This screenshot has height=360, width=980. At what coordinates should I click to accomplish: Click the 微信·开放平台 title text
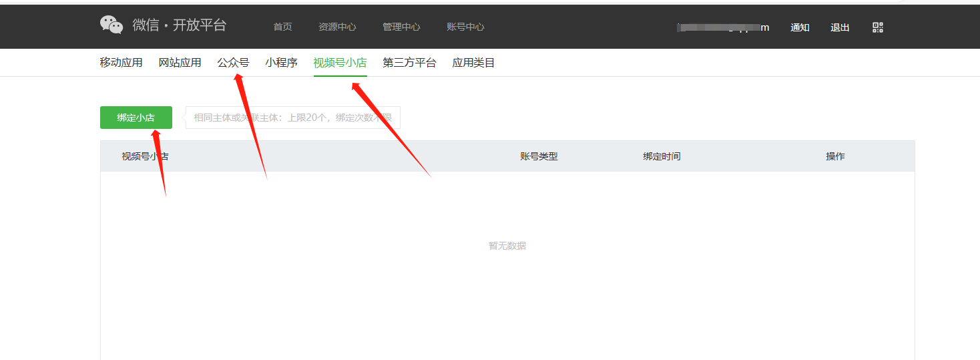click(x=180, y=25)
